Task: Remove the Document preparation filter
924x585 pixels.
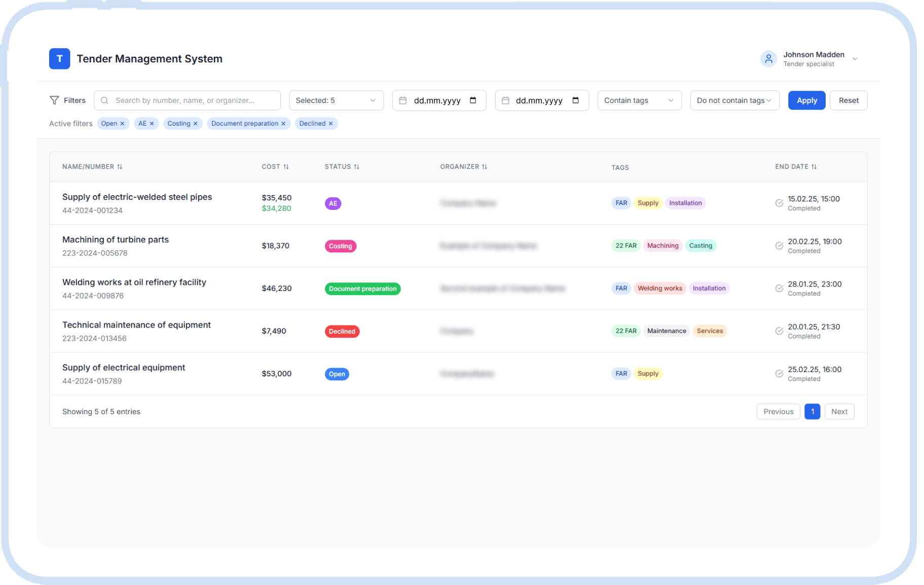Action: tap(283, 124)
